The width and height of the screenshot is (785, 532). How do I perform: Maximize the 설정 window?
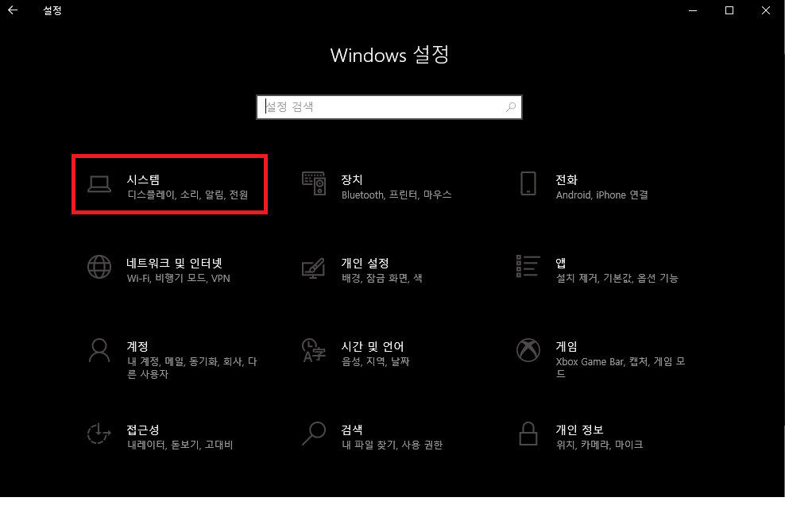729,10
